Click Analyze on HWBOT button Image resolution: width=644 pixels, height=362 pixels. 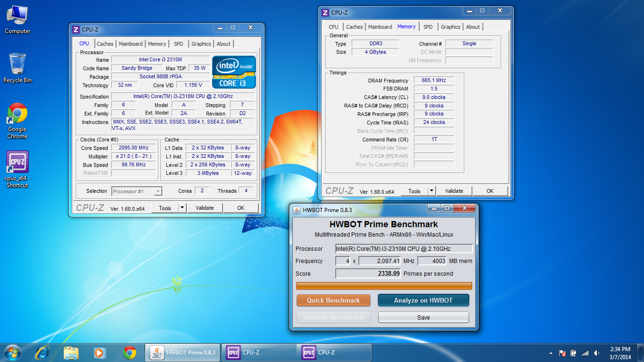pos(423,300)
